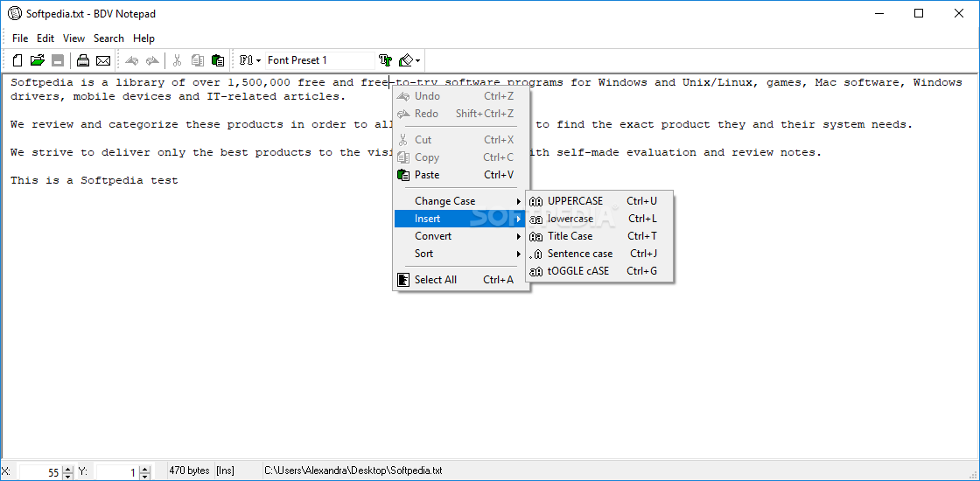This screenshot has width=980, height=481.
Task: Click the tOGGLE cASE aA icon in submenu
Action: [535, 272]
